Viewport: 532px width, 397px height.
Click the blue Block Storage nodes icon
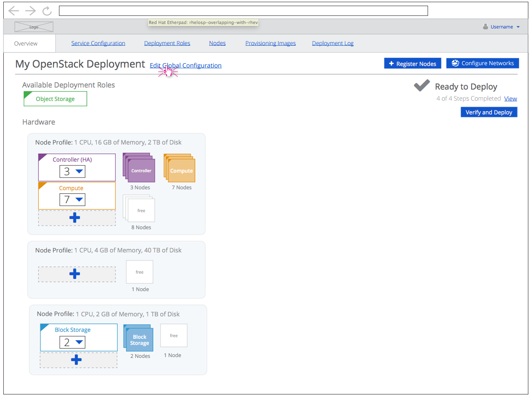tap(139, 338)
